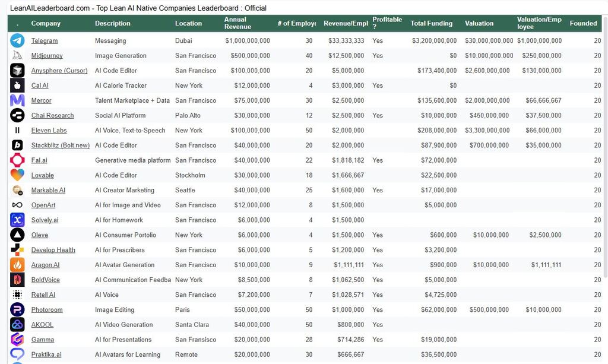Sort by the Company column header
Screen dimensions: 608x364
click(x=46, y=23)
